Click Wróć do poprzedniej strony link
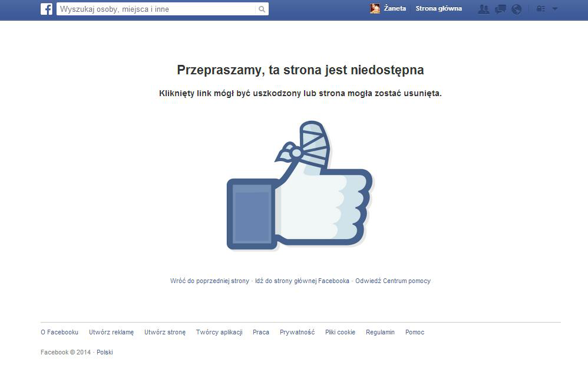Screen dimensions: 588x368 coord(210,281)
